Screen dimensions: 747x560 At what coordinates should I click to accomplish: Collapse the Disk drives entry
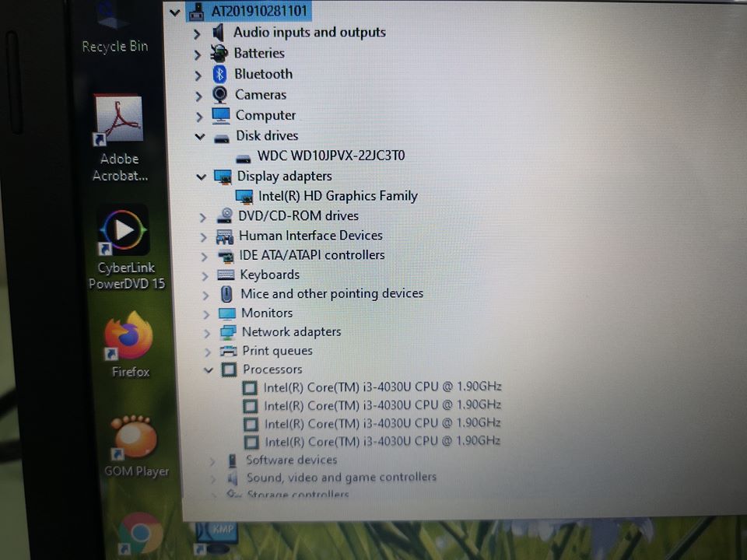(x=200, y=135)
